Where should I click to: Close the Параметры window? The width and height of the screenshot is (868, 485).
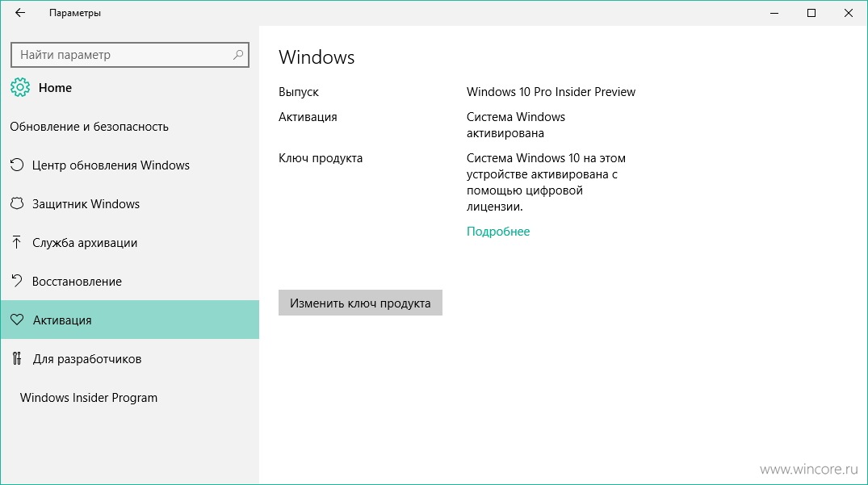click(x=848, y=13)
